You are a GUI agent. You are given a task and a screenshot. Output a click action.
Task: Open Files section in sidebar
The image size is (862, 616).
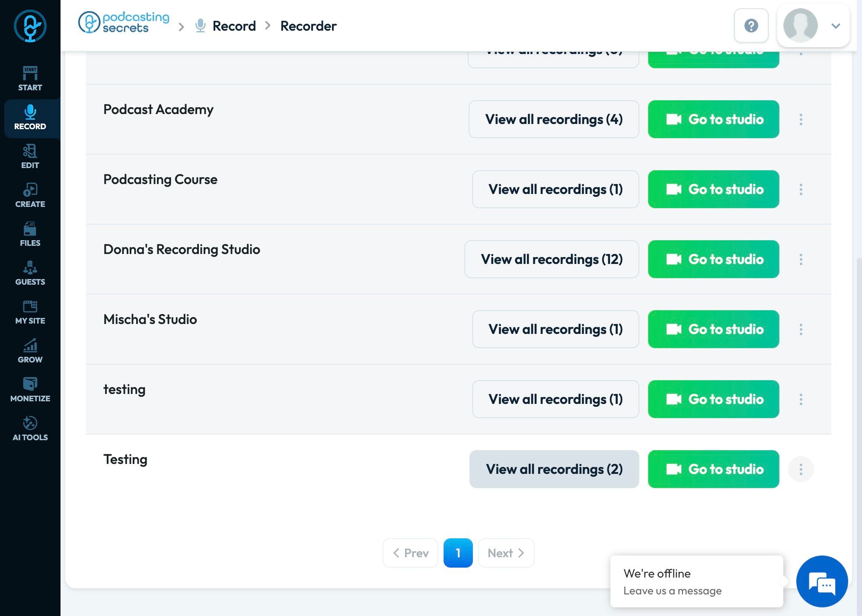click(30, 234)
